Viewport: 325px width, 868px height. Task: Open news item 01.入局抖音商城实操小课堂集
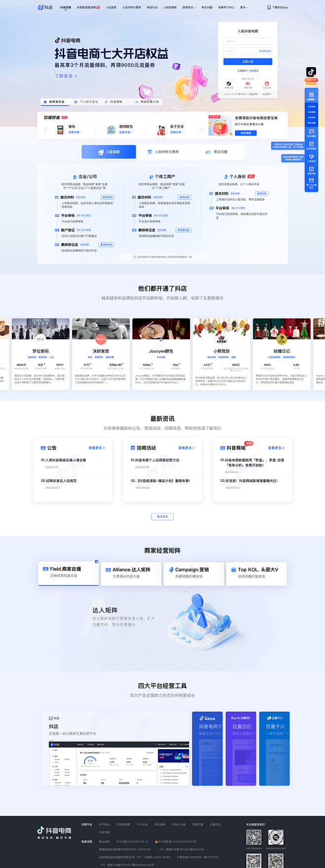(x=64, y=460)
